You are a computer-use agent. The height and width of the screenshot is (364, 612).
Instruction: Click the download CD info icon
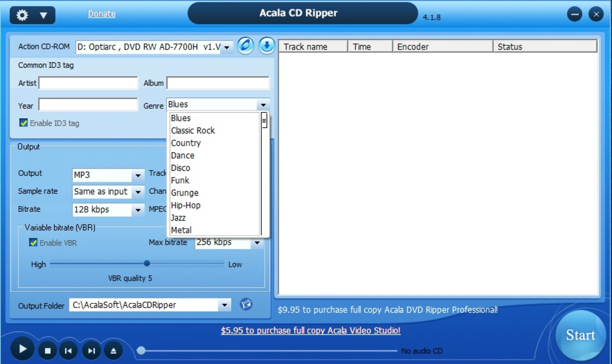pyautogui.click(x=267, y=45)
